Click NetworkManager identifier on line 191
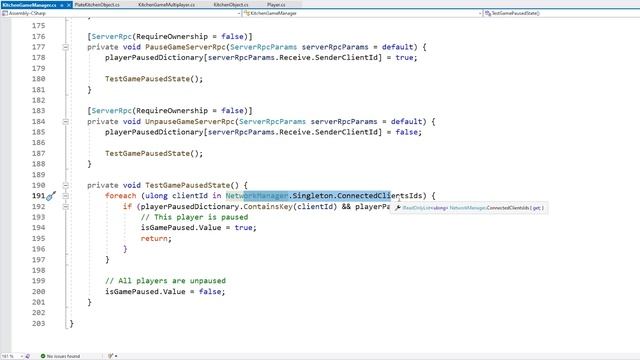 (257, 196)
